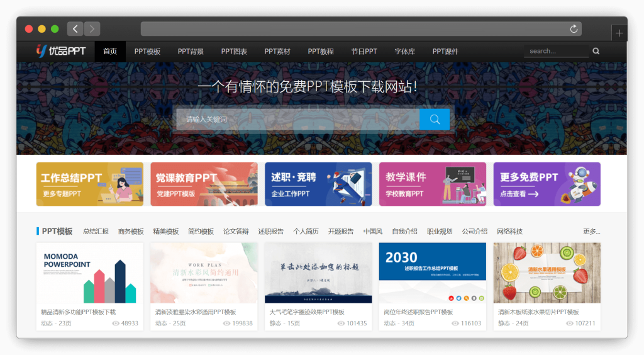Open the PPT课件 nav menu item
Image resolution: width=644 pixels, height=355 pixels.
click(445, 52)
